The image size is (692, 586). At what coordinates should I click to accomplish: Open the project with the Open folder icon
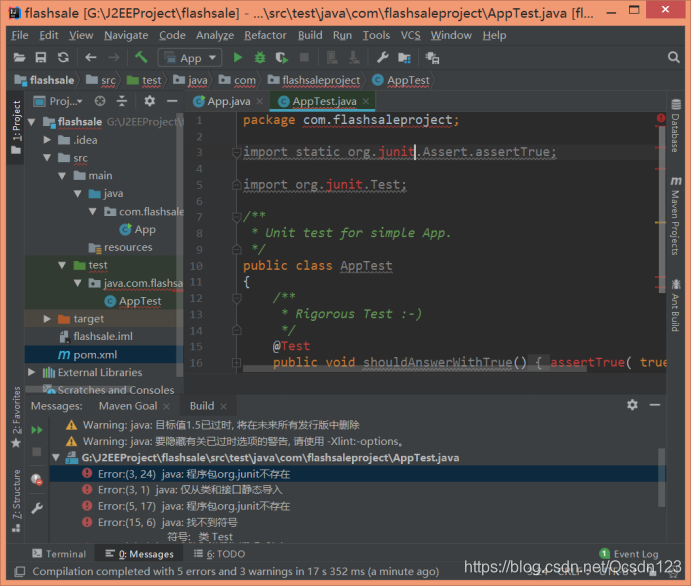coord(19,57)
